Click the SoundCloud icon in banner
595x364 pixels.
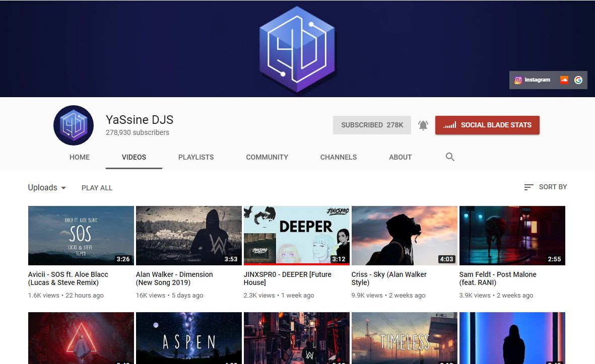point(564,80)
